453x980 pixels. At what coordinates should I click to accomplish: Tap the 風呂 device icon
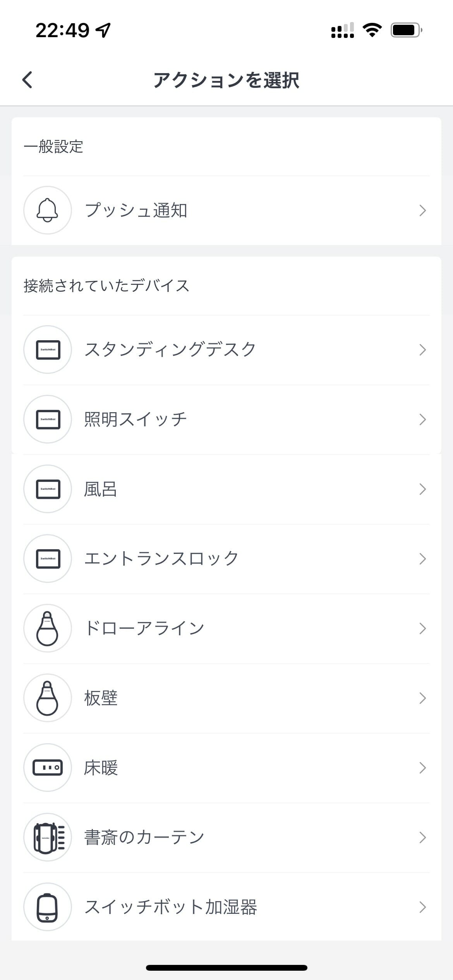(x=48, y=489)
